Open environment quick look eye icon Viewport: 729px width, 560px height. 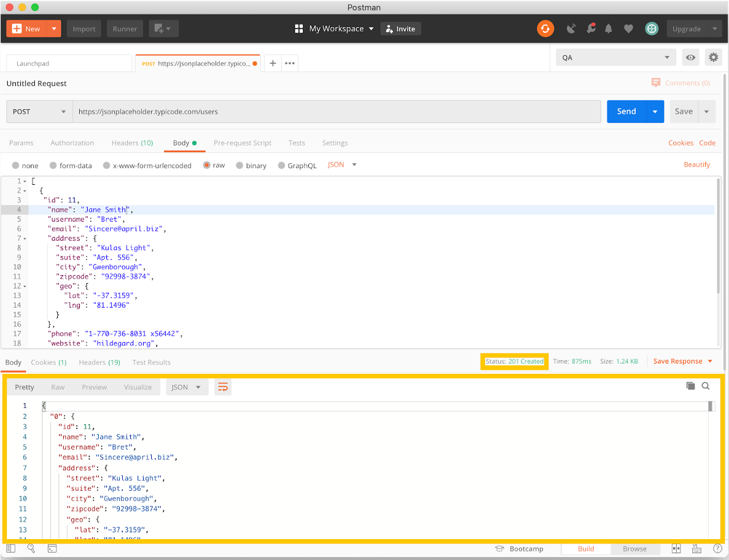pyautogui.click(x=690, y=58)
